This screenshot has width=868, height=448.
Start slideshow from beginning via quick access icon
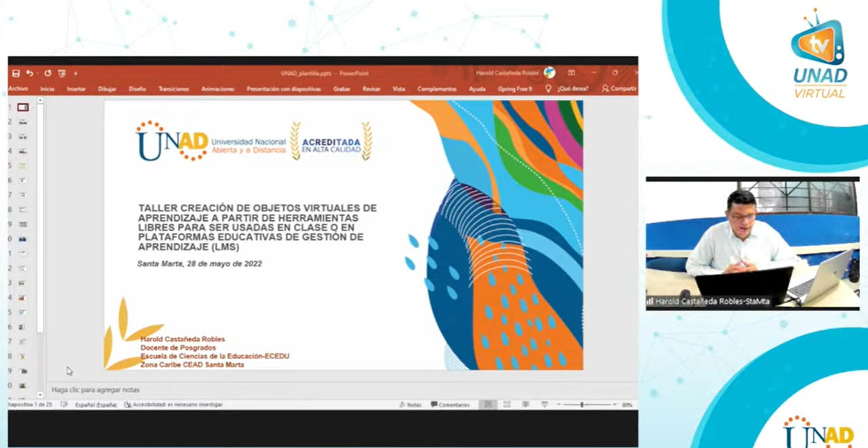click(62, 73)
